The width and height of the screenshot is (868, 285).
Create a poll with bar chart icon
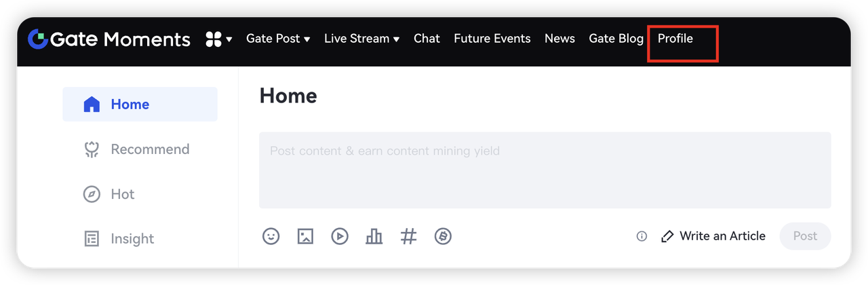[x=374, y=236]
